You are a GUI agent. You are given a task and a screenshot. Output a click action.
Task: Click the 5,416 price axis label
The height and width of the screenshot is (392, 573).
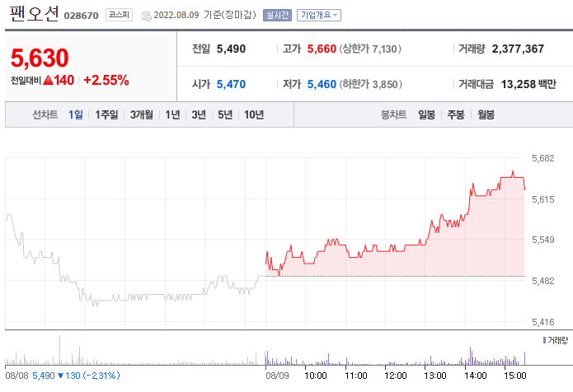[543, 322]
